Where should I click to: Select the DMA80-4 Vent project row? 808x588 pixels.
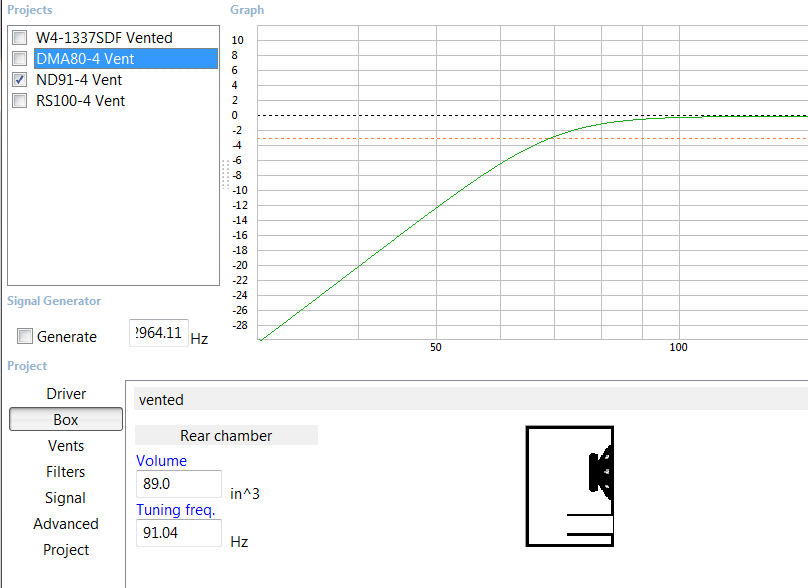click(x=126, y=59)
